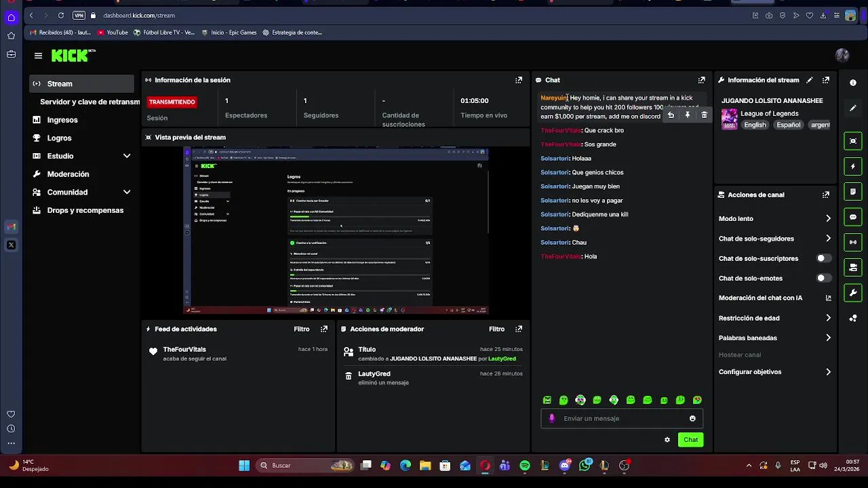868x488 pixels.
Task: Toggle the chat bubble widget icon in right sidebar
Action: [853, 217]
